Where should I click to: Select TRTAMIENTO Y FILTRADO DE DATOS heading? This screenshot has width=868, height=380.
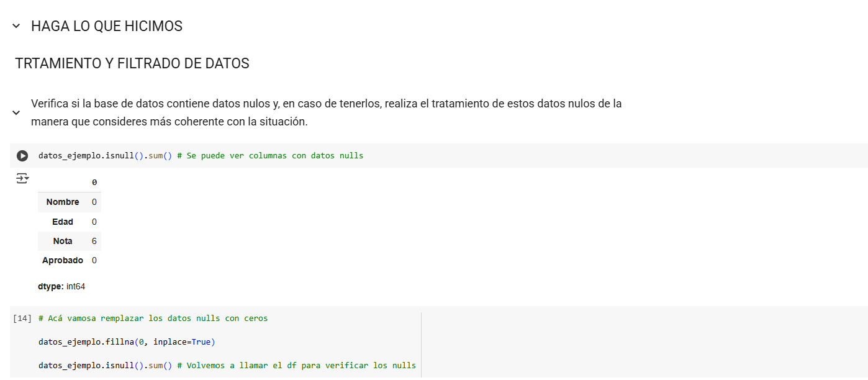[132, 63]
